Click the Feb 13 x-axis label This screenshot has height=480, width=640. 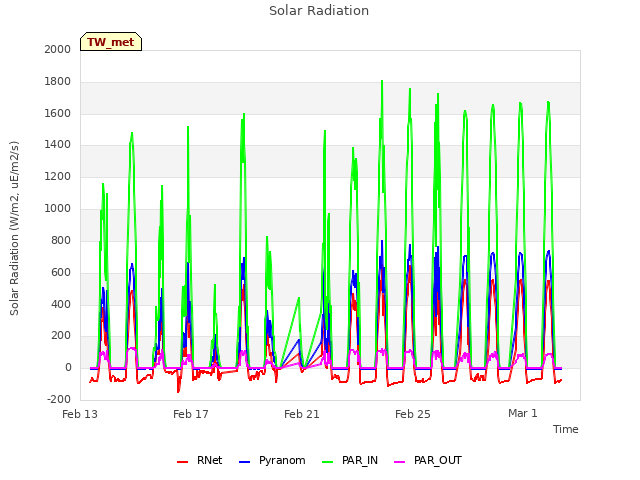(x=80, y=414)
